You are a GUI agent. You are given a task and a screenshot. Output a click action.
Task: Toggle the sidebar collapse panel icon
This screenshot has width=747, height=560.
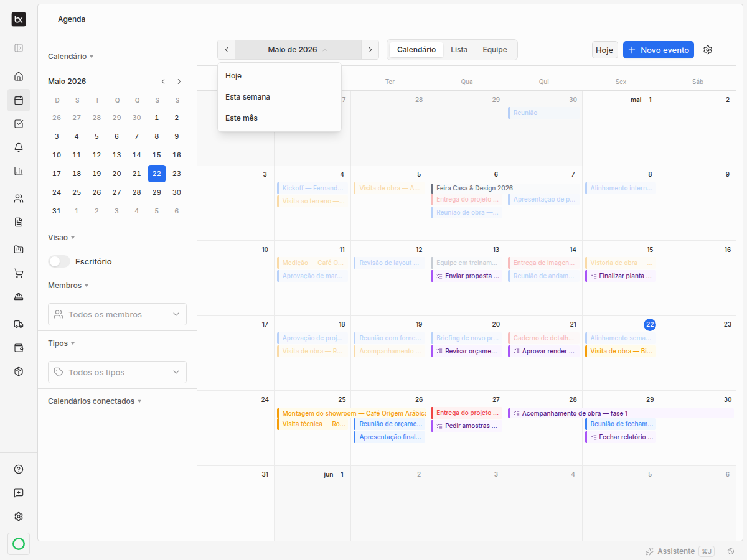[x=19, y=48]
